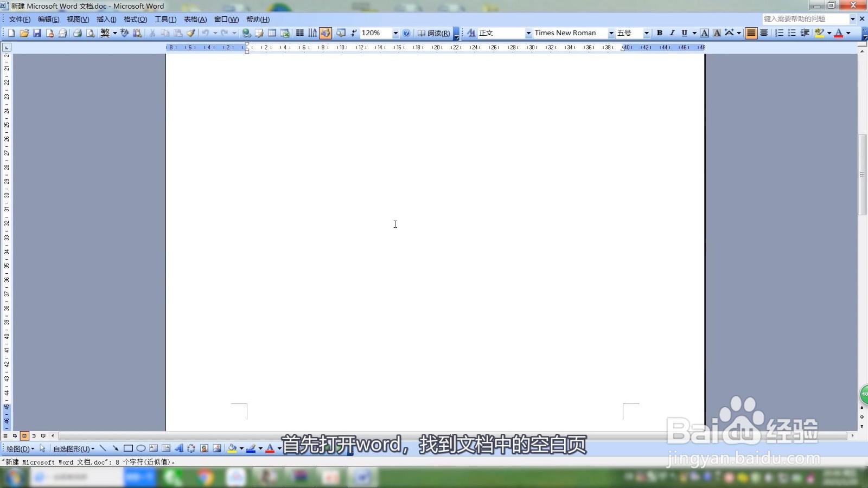The image size is (868, 488).
Task: Insert diagram or organization chart icon
Action: click(192, 448)
